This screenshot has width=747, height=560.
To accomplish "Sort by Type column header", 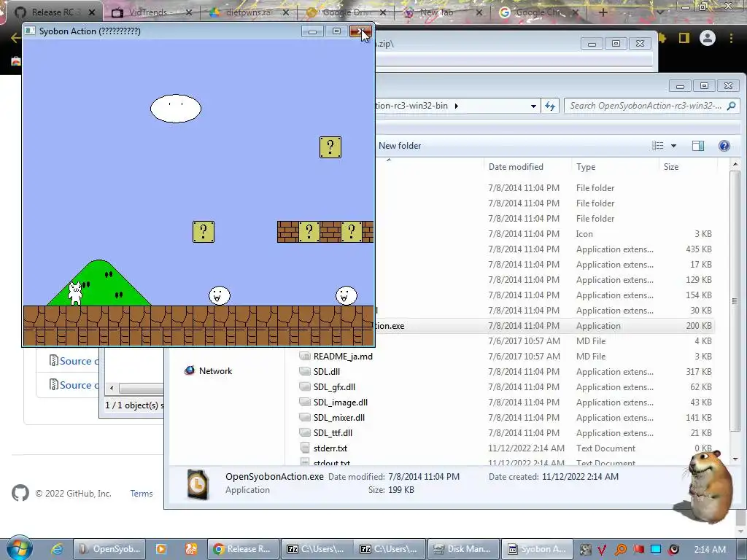I will 586,167.
